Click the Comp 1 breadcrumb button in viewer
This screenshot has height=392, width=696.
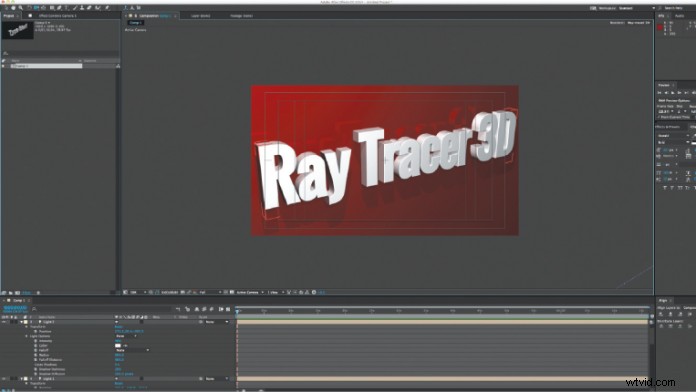[135, 22]
